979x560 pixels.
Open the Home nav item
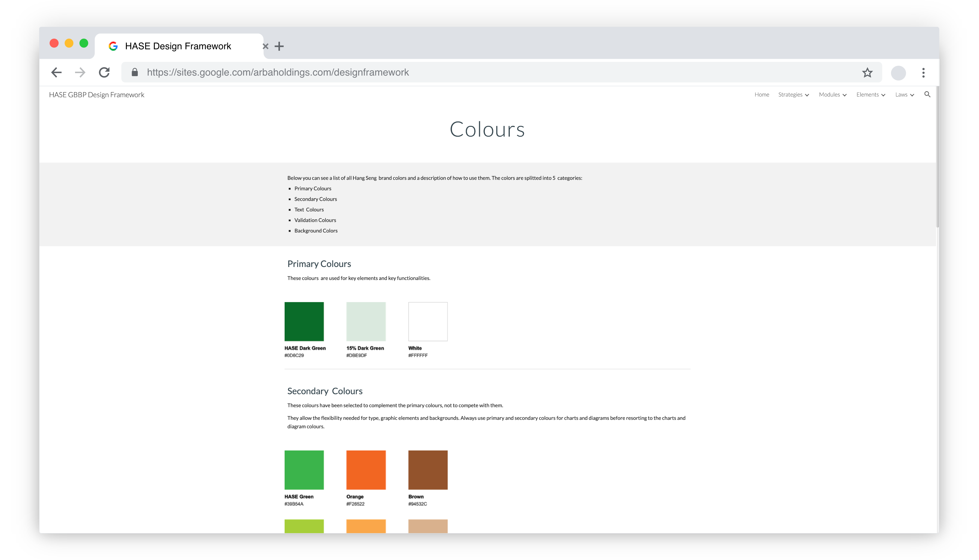coord(762,95)
